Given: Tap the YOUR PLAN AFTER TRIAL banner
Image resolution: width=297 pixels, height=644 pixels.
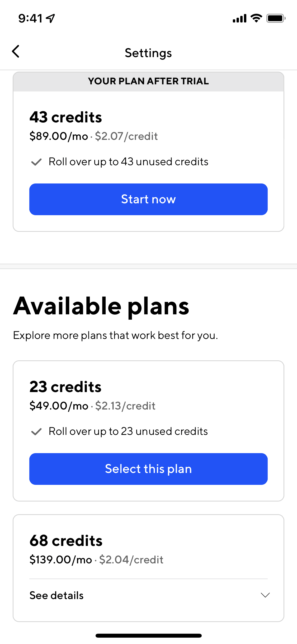Looking at the screenshot, I should click(x=148, y=81).
